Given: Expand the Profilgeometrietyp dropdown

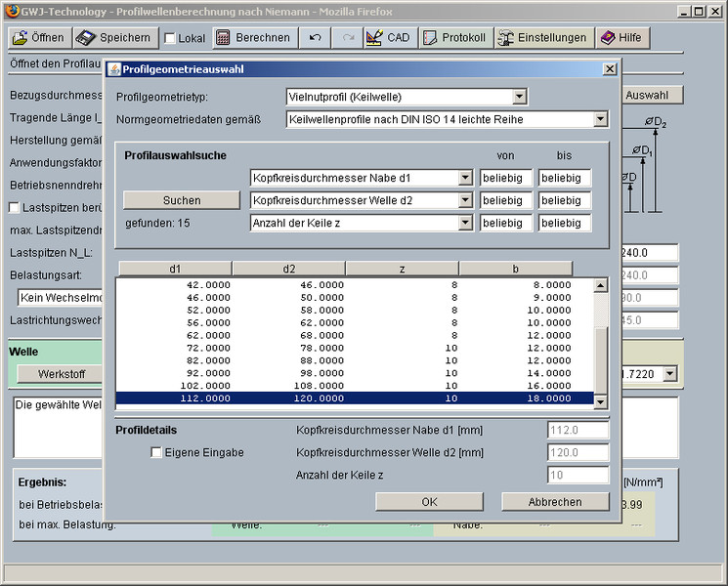Looking at the screenshot, I should tap(519, 97).
